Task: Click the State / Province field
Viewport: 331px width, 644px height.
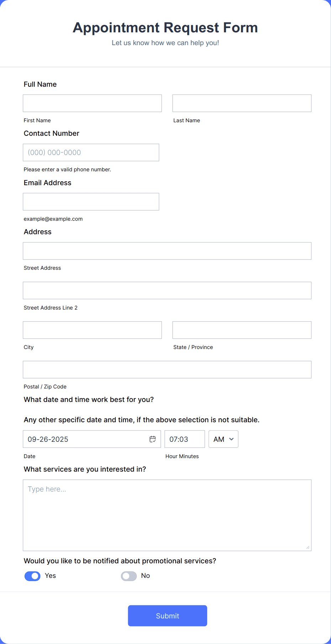Action: [242, 330]
